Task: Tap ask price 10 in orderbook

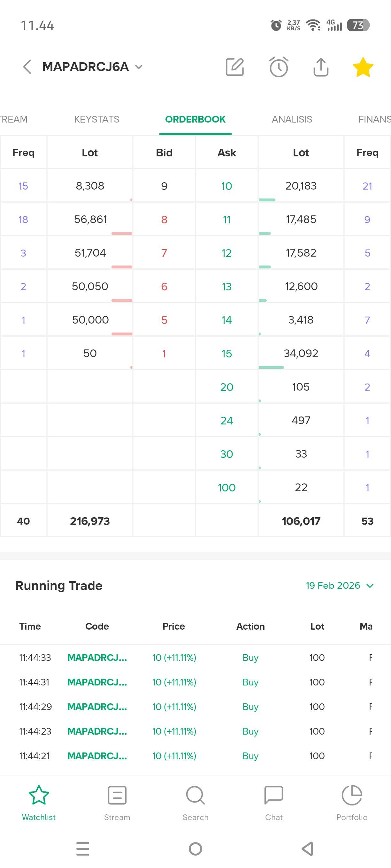Action: [x=227, y=186]
